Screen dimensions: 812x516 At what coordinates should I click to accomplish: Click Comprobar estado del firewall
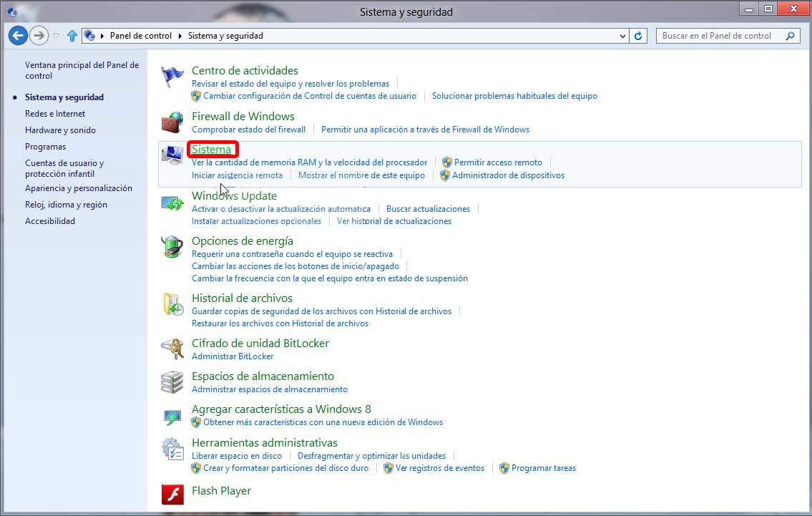(248, 130)
